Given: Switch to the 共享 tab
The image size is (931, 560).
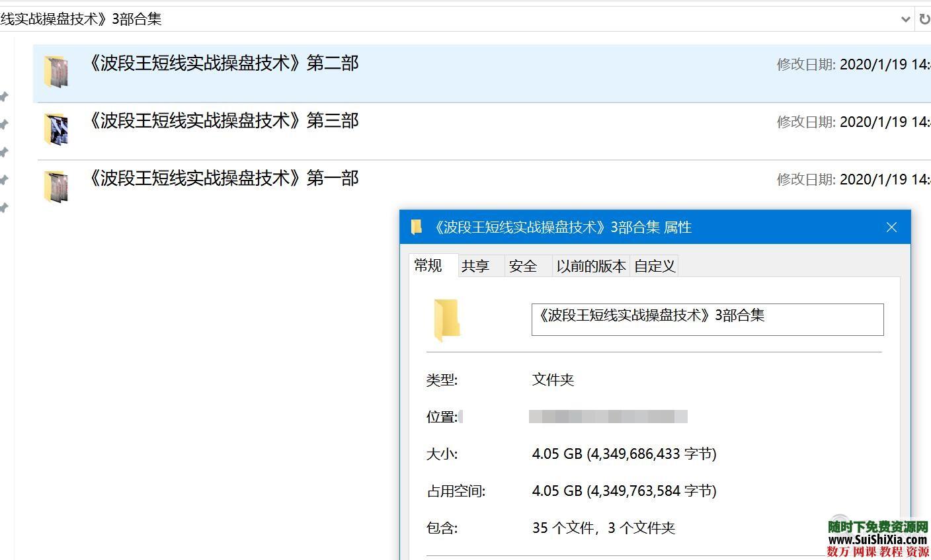Looking at the screenshot, I should click(477, 266).
